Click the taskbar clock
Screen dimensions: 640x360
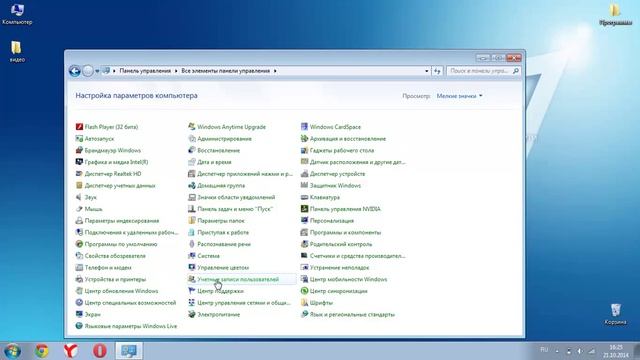(x=616, y=351)
